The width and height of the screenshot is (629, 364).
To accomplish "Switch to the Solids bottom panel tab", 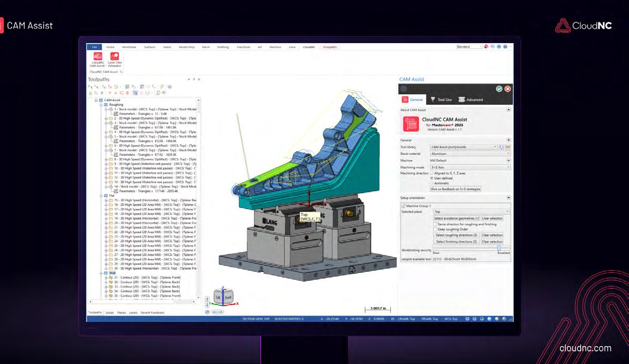I will 110,312.
